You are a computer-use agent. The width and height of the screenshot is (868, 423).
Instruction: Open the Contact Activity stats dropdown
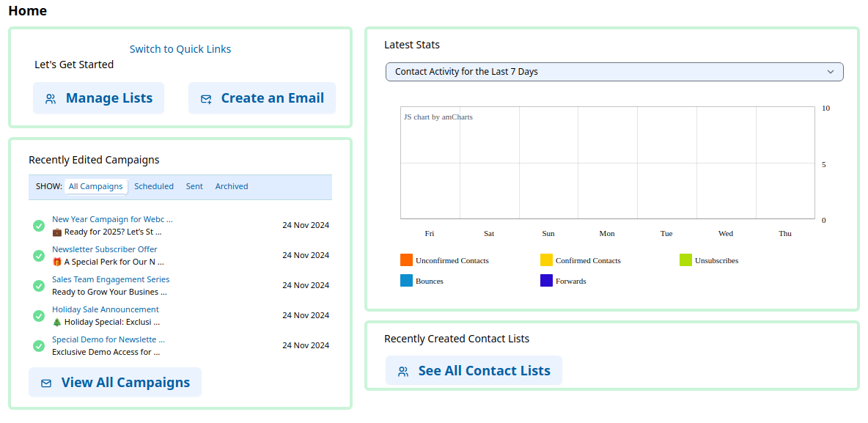[x=614, y=72]
